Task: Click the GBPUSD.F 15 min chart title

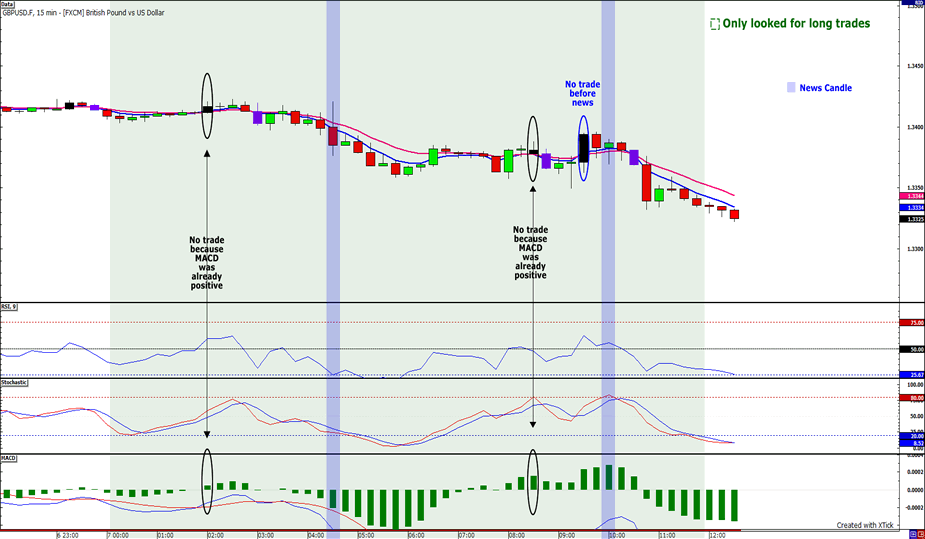Action: [x=83, y=12]
